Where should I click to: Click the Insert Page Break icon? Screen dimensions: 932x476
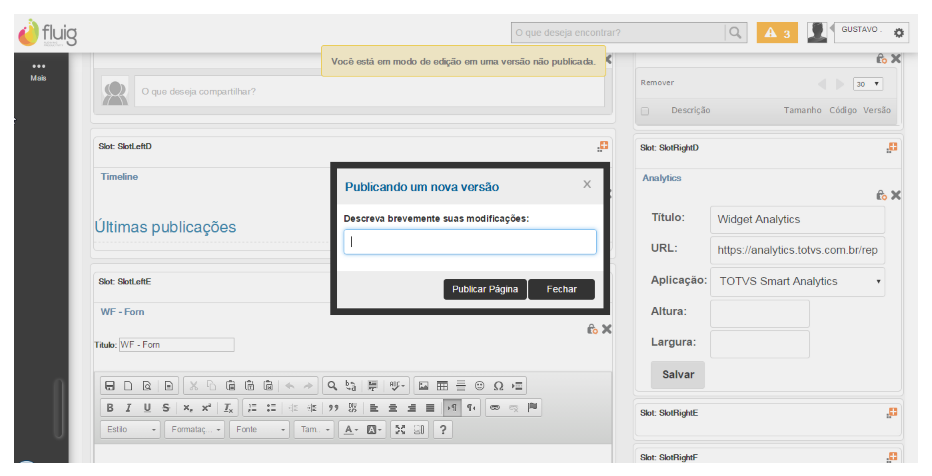517,386
